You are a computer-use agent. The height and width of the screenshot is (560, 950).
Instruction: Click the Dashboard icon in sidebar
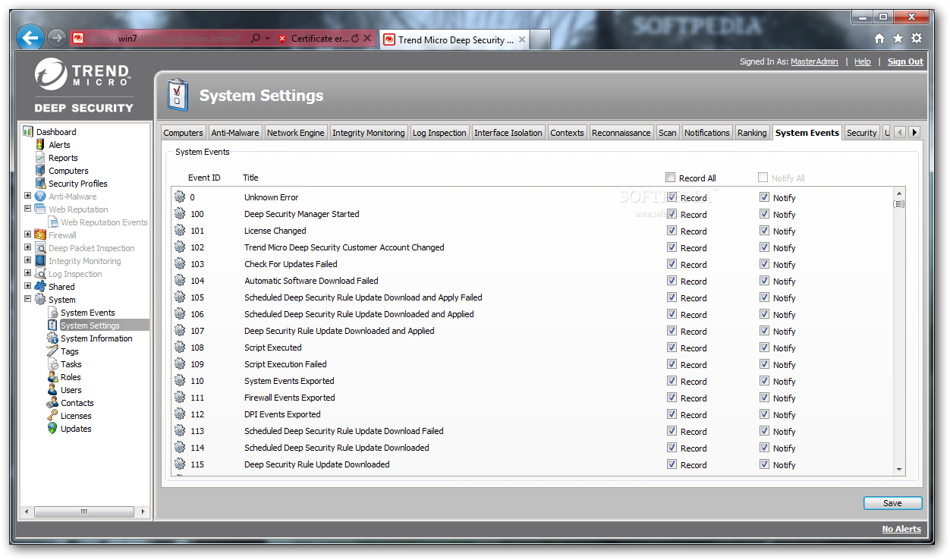pos(28,132)
